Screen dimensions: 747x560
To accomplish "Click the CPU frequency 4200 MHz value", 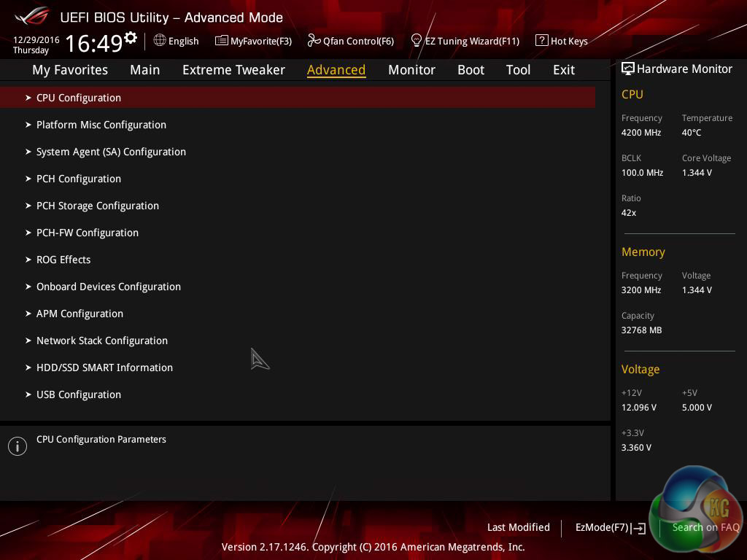I will tap(641, 133).
